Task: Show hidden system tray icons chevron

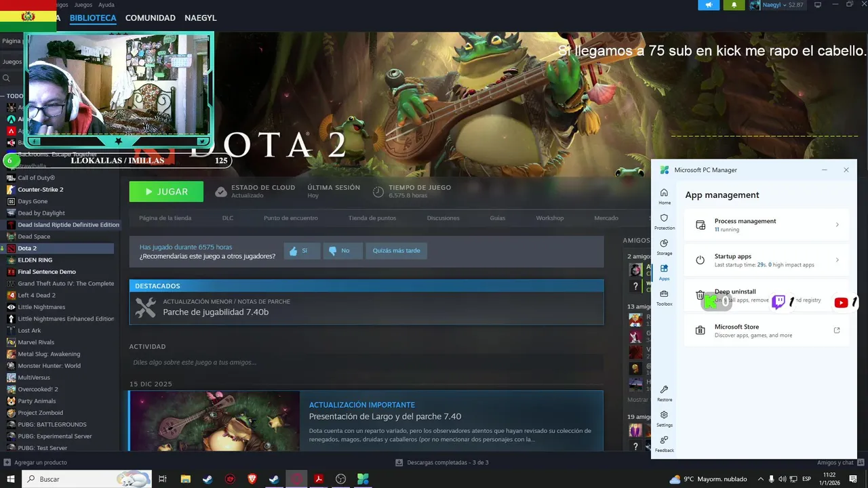Action: [760, 479]
